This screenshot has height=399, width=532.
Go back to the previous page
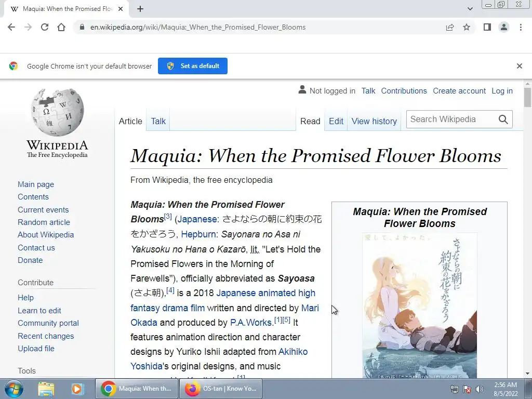coord(11,27)
